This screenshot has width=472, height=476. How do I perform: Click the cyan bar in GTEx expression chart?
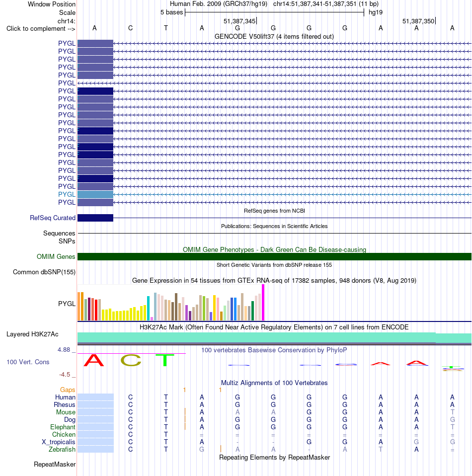click(149, 308)
